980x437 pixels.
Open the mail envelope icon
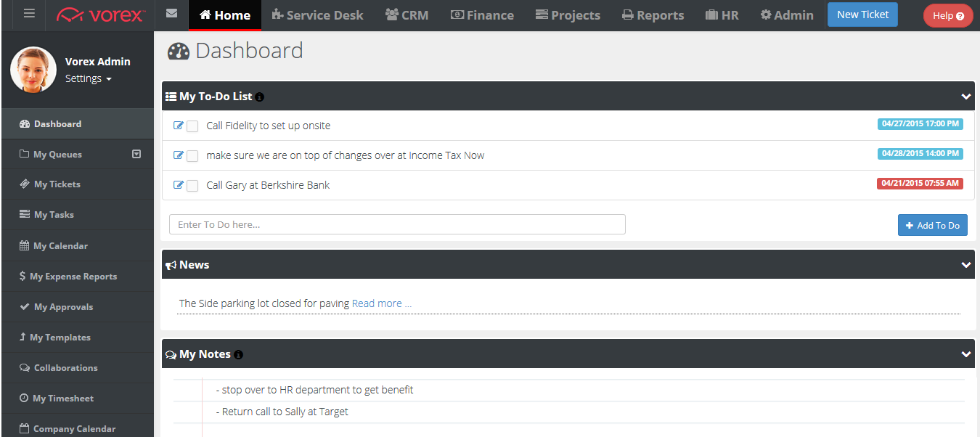tap(172, 14)
